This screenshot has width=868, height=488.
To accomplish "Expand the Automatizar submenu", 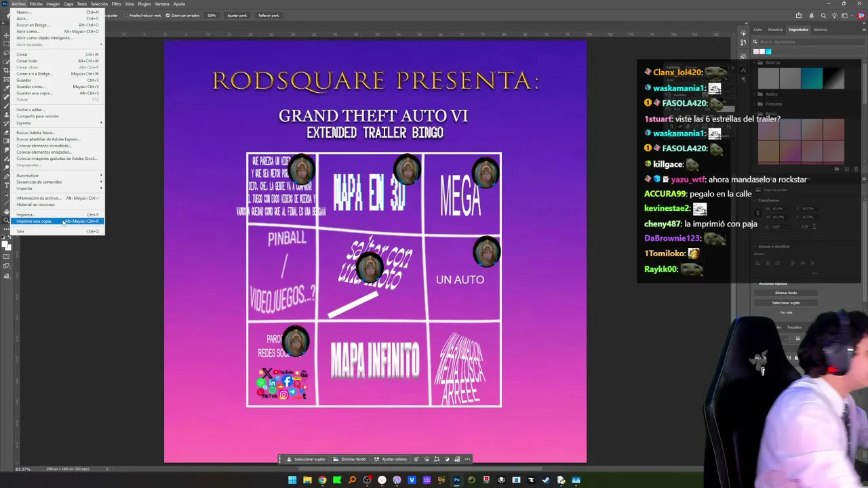I will [59, 176].
